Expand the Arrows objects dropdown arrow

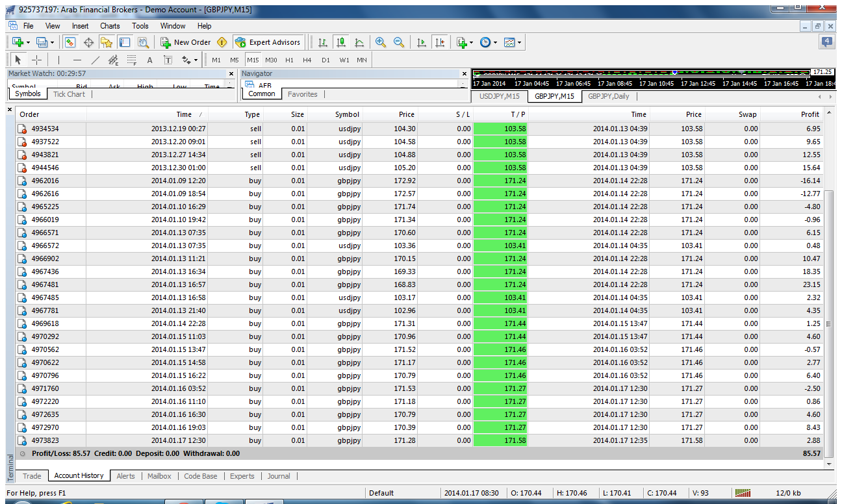pos(196,60)
